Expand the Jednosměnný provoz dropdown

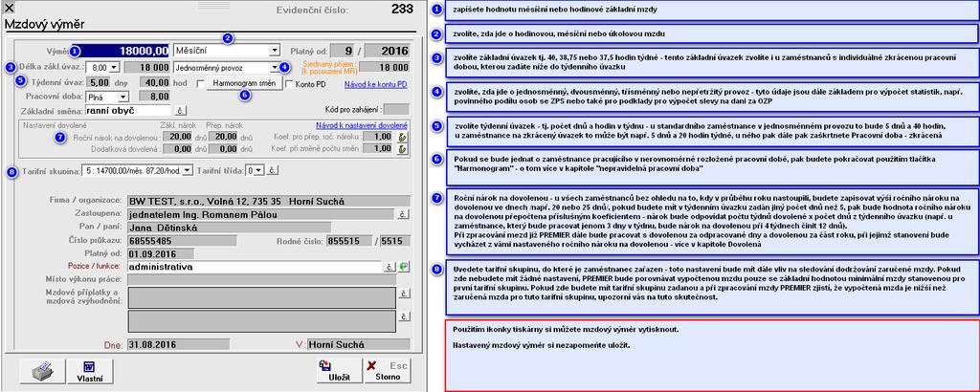(x=274, y=68)
